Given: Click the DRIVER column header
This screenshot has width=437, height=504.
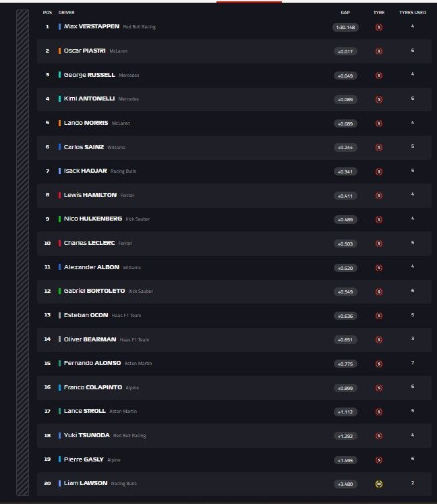Looking at the screenshot, I should [67, 13].
